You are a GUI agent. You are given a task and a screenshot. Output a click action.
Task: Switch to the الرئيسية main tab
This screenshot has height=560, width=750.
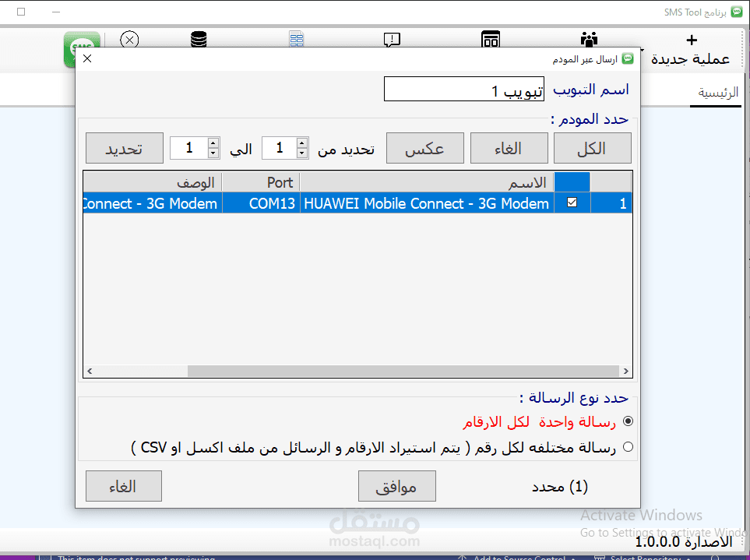coord(718,93)
